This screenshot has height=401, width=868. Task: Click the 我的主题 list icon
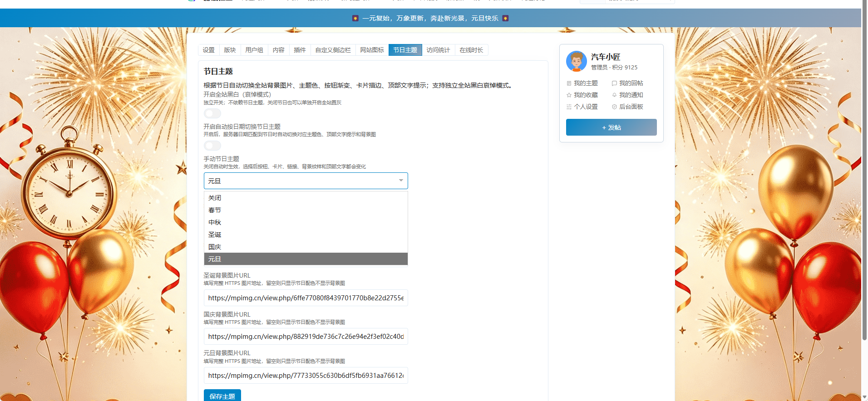pos(569,83)
